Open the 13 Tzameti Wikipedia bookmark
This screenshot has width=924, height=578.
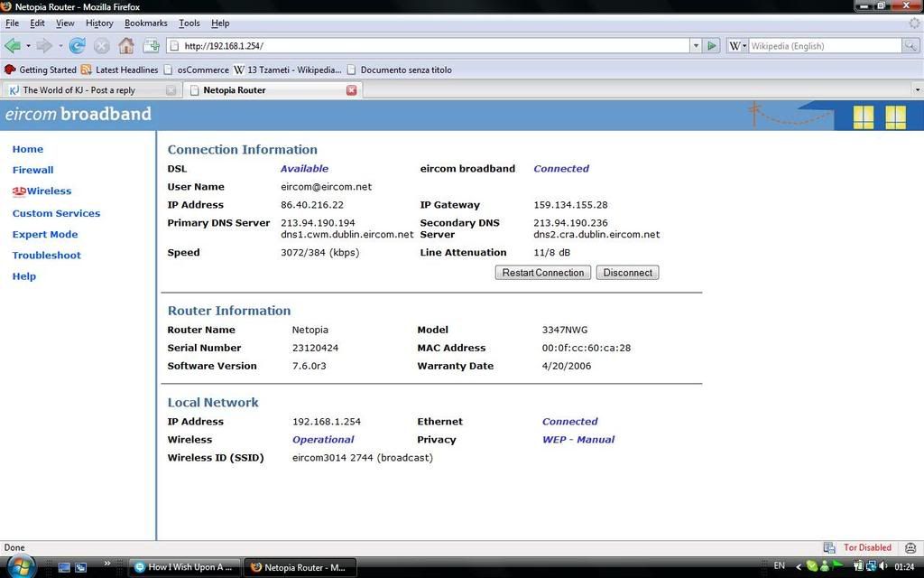[x=288, y=70]
